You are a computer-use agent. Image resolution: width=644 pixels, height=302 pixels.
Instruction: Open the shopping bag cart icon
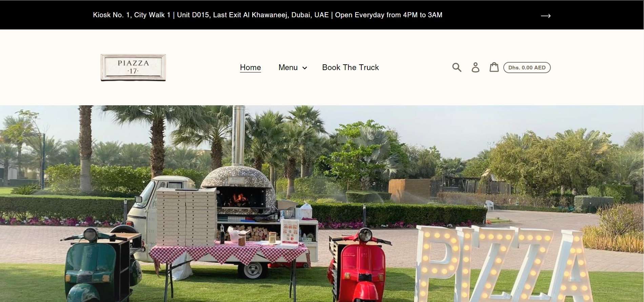coord(494,67)
